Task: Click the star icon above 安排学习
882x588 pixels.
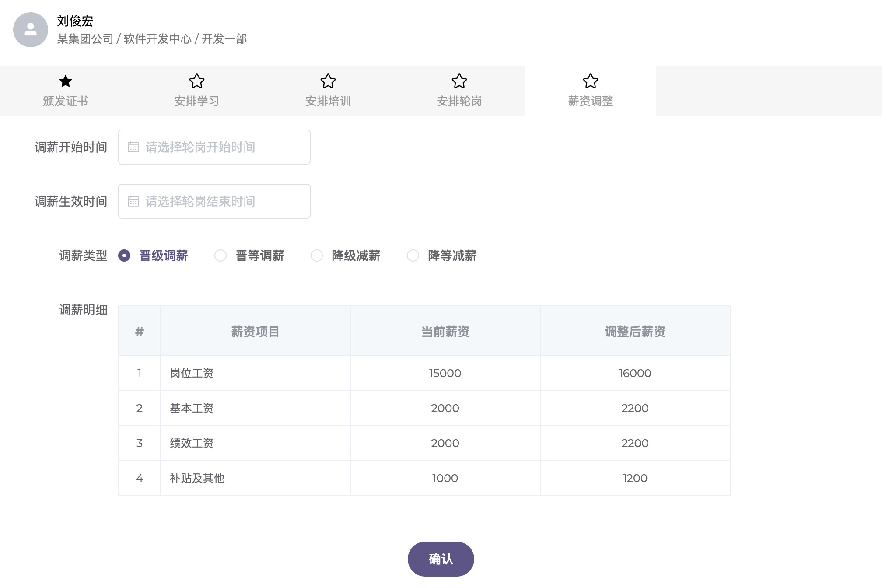Action: 196,81
